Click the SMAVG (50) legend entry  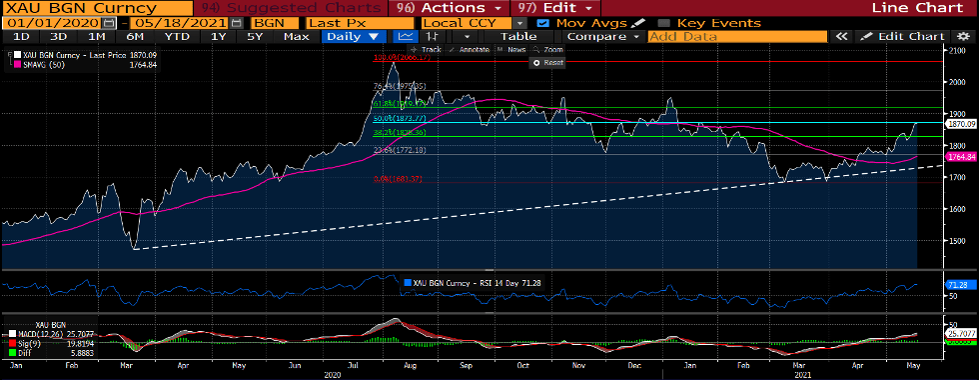click(43, 65)
